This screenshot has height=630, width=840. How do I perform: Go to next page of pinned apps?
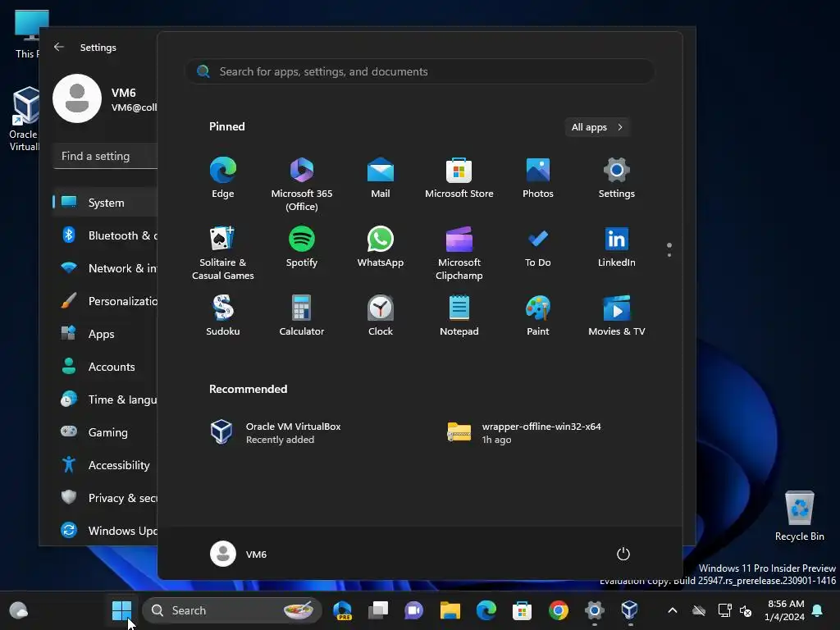tap(669, 255)
